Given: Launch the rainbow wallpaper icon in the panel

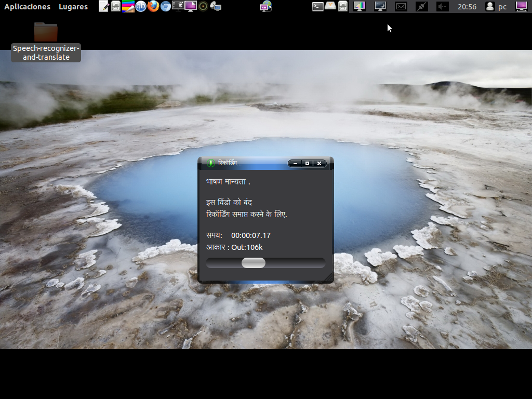Looking at the screenshot, I should click(x=128, y=6).
